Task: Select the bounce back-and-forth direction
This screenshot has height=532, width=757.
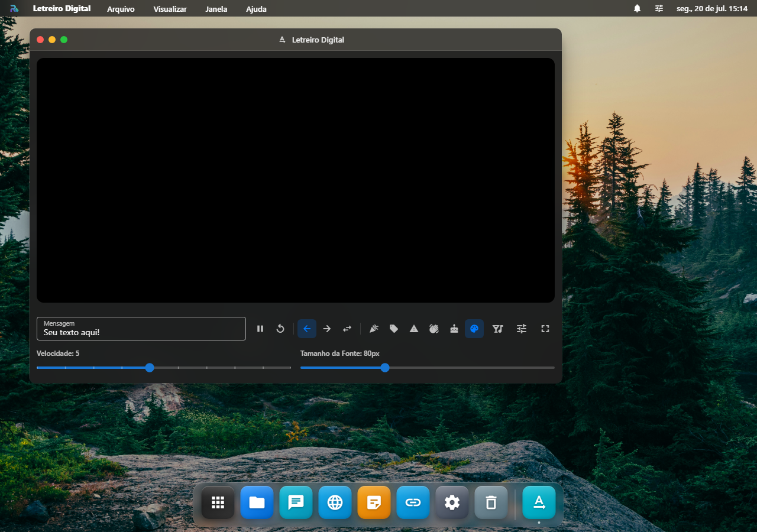Action: pyautogui.click(x=347, y=329)
